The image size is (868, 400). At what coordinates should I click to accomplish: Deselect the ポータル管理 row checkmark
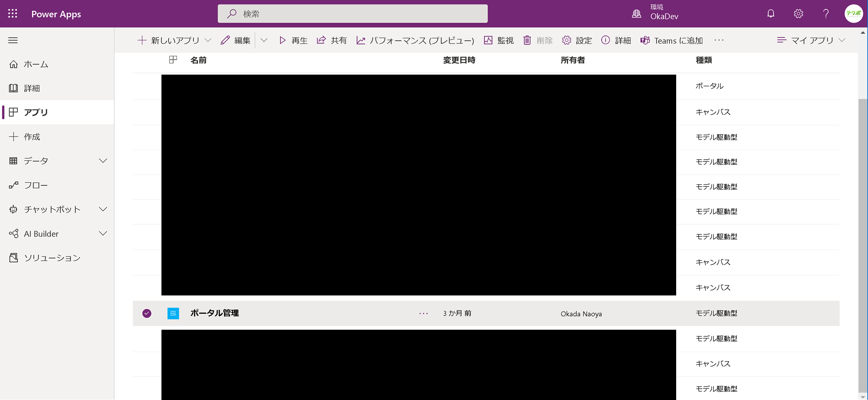pyautogui.click(x=147, y=313)
